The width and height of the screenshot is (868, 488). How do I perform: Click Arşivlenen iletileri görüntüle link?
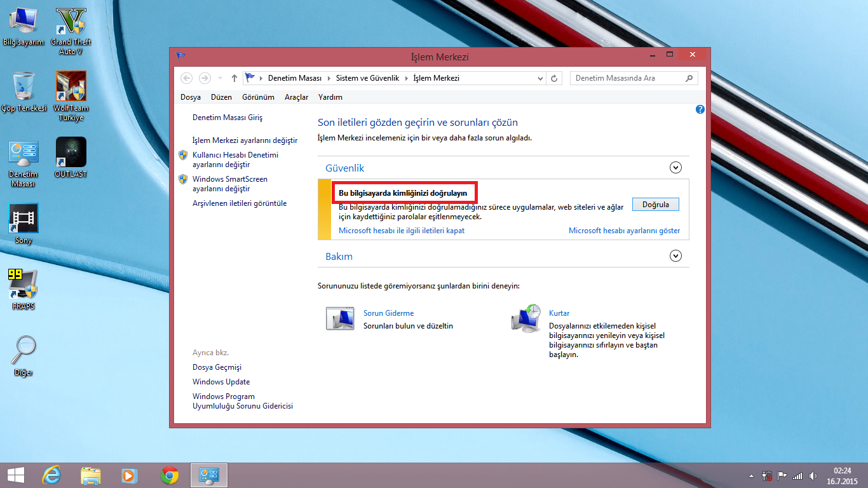click(x=240, y=203)
